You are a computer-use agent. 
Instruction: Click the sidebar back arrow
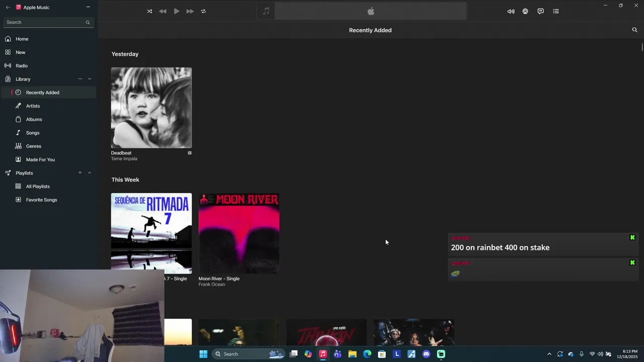click(8, 8)
